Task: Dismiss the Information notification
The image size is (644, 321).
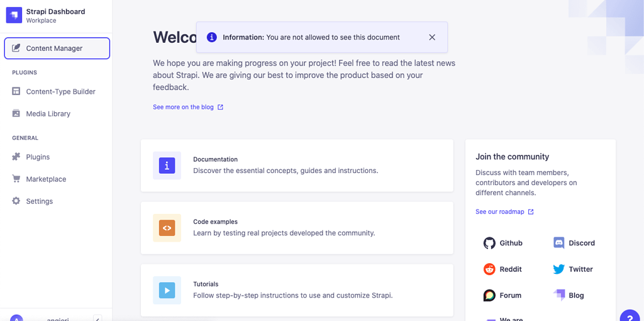Action: pos(432,37)
